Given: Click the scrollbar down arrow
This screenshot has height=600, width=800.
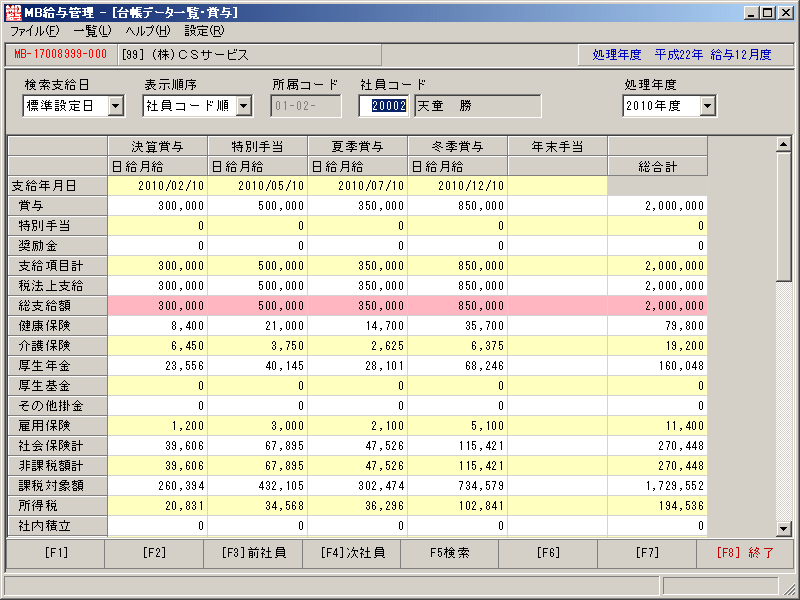Looking at the screenshot, I should [x=784, y=529].
